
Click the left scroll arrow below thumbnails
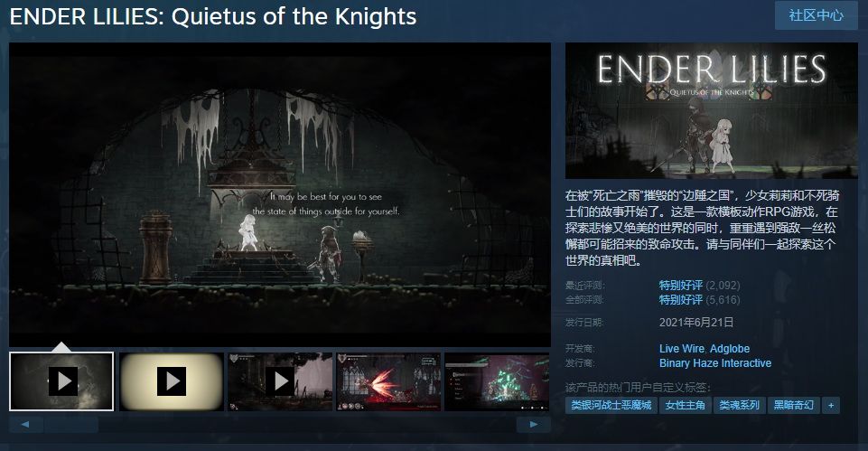point(25,425)
